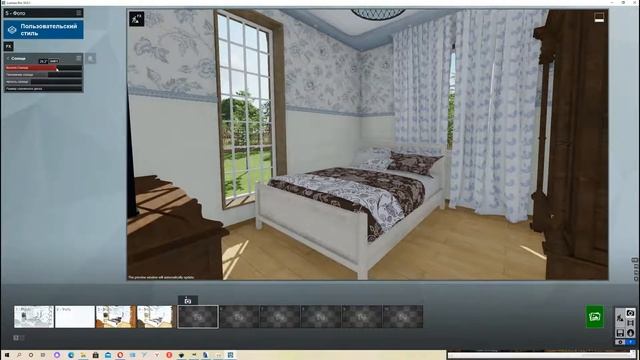640x360 pixels.
Task: Collapse the Солнце effect with back arrow
Action: click(8, 59)
